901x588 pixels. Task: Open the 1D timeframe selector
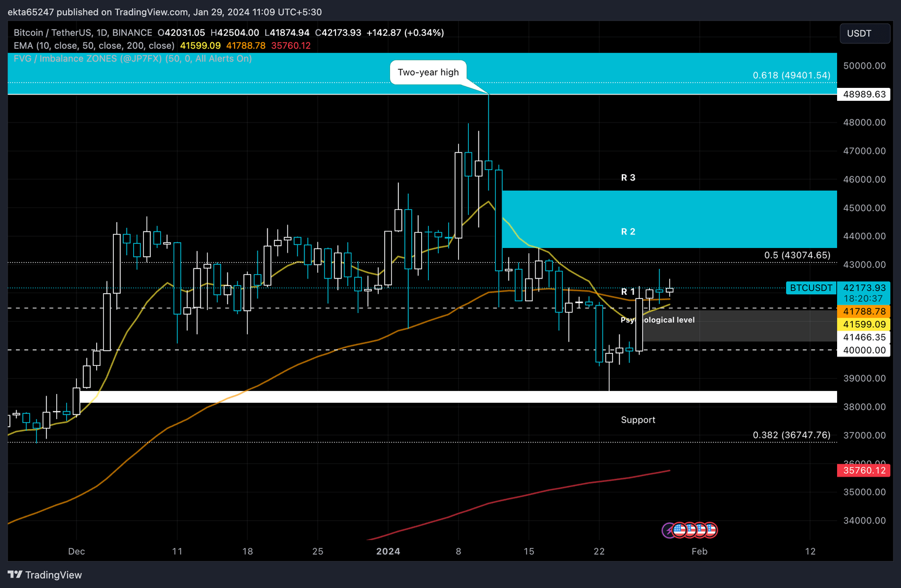101,33
